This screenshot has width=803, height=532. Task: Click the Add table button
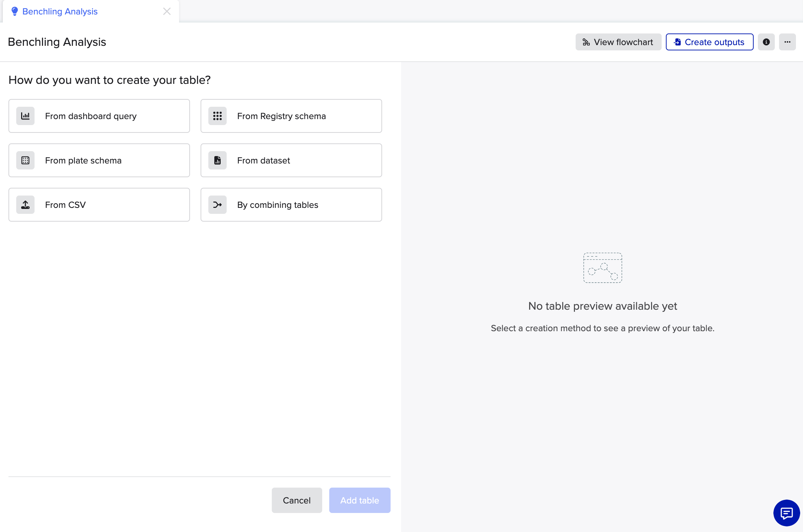pyautogui.click(x=360, y=500)
